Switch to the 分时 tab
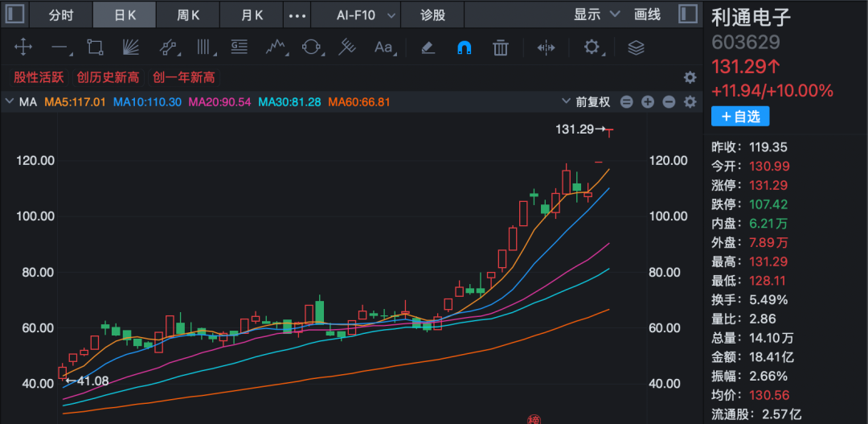868x424 pixels. pos(60,15)
